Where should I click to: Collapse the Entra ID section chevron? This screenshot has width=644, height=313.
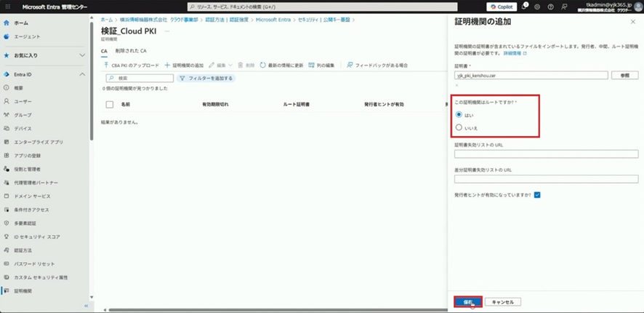pyautogui.click(x=82, y=74)
